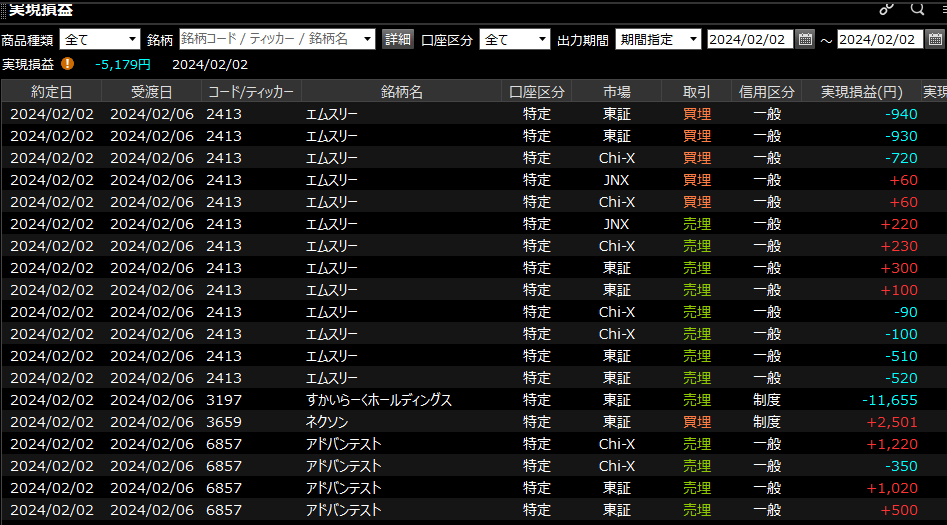Click JNX in the +220 row
The height and width of the screenshot is (525, 947).
point(617,224)
